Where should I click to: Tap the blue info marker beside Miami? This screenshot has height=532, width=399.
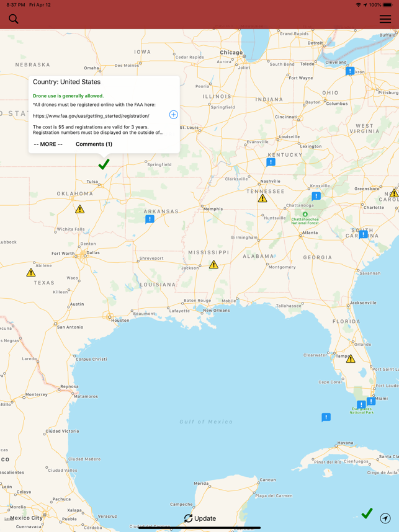(371, 401)
